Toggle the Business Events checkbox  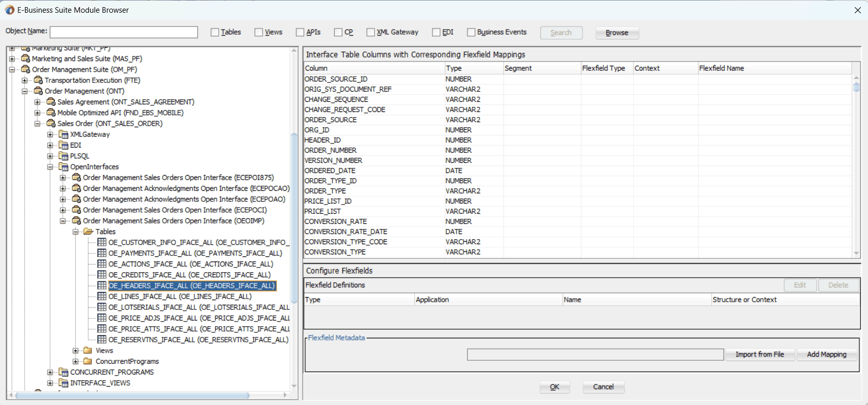[x=471, y=32]
